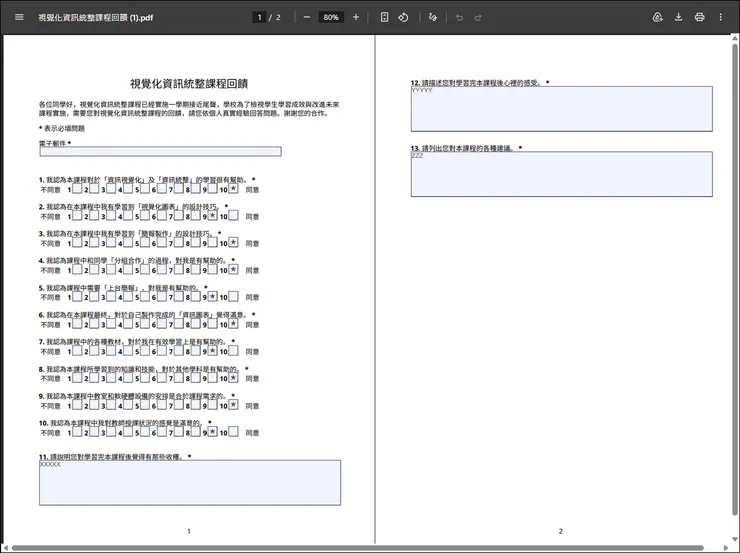Screen dimensions: 740x553
Task: Click the email address input field
Action: coord(160,151)
